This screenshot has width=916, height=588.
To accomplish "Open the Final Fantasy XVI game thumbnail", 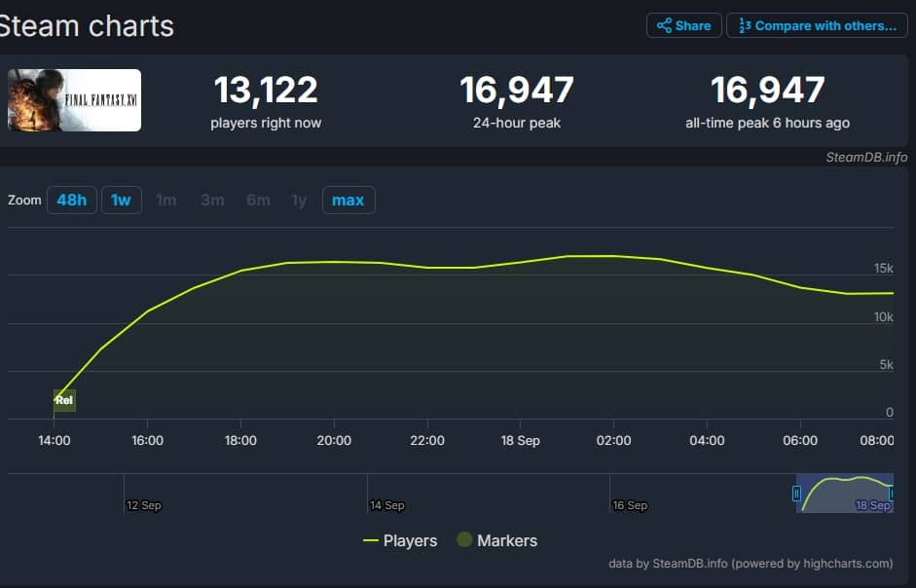I will point(74,100).
